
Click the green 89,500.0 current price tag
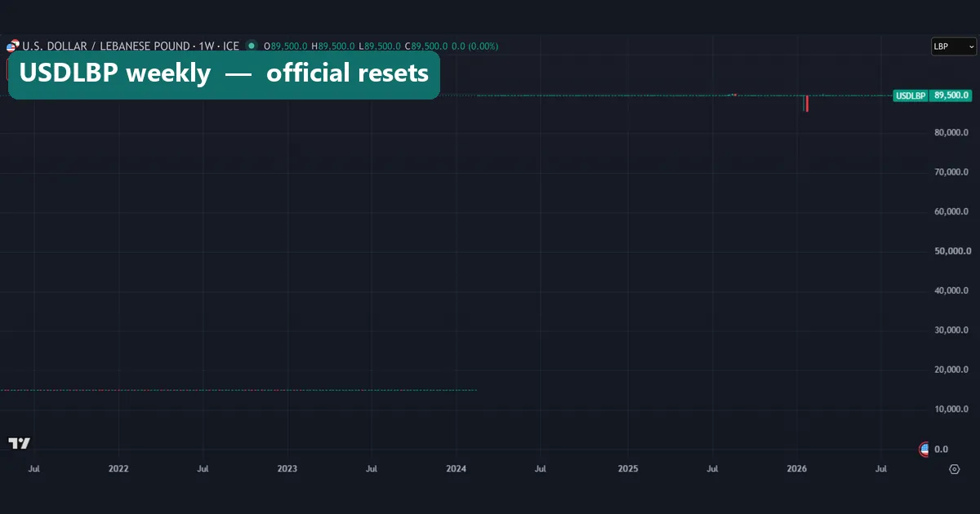pos(951,95)
